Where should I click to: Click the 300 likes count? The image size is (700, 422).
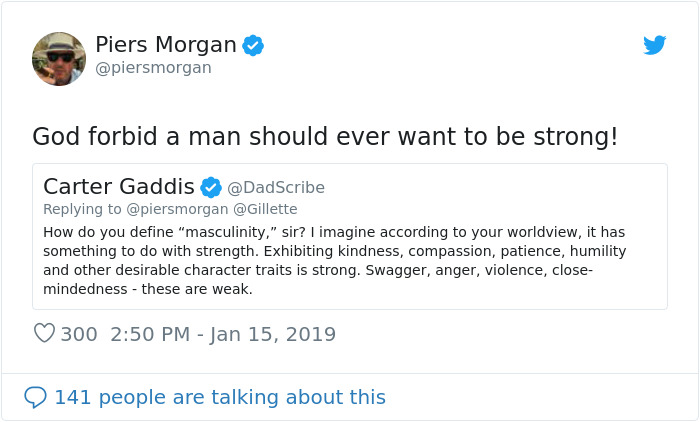(79, 334)
